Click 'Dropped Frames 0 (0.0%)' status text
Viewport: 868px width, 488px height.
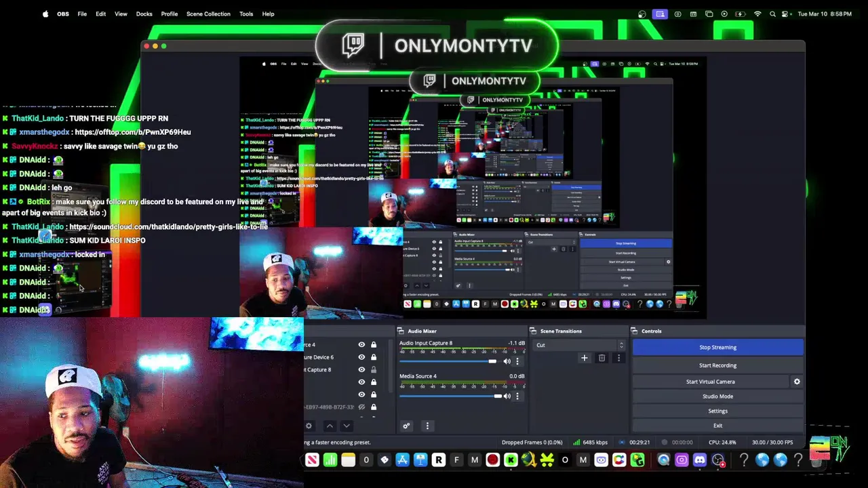532,443
